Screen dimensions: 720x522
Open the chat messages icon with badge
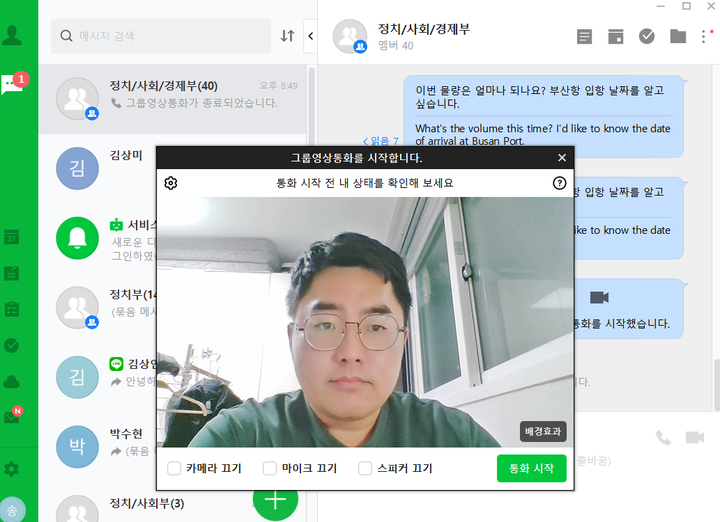[x=13, y=84]
